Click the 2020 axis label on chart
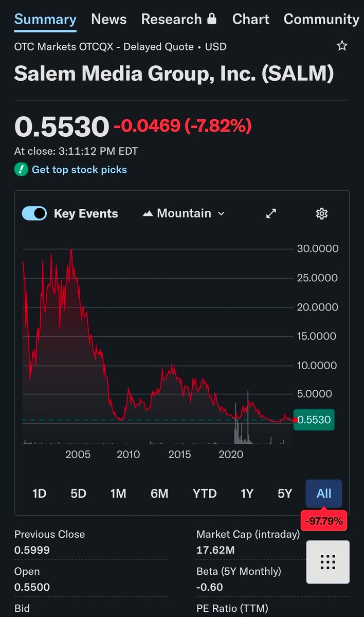Viewport: 364px width, 617px height. [x=231, y=455]
